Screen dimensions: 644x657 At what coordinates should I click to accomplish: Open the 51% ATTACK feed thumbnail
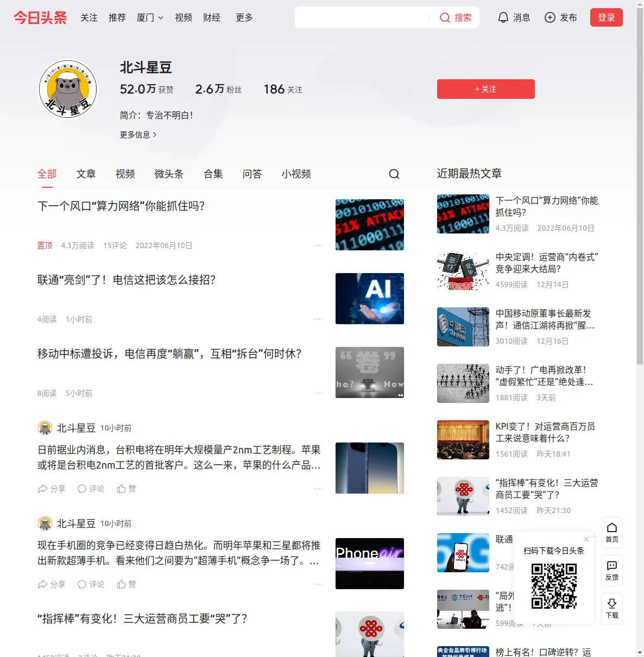click(370, 225)
